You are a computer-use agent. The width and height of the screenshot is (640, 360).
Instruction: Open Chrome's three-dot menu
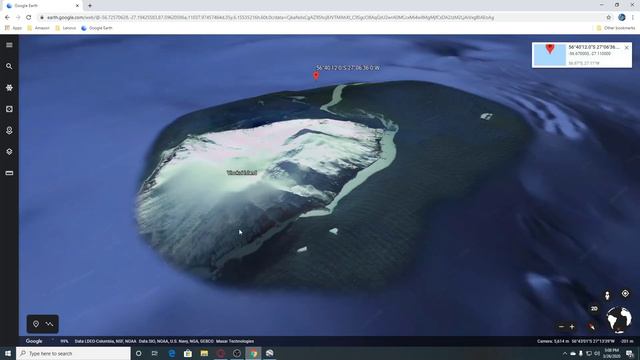point(633,18)
